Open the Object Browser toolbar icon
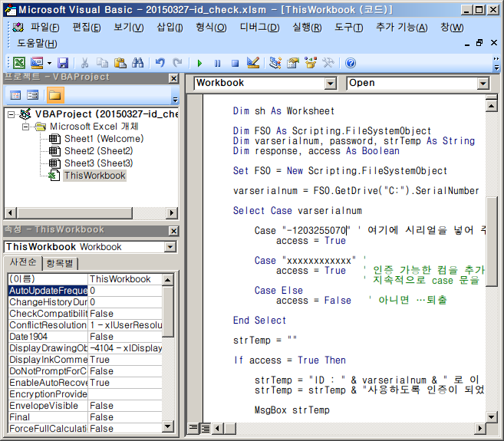Screen dimensions: 504x441 (x=311, y=63)
